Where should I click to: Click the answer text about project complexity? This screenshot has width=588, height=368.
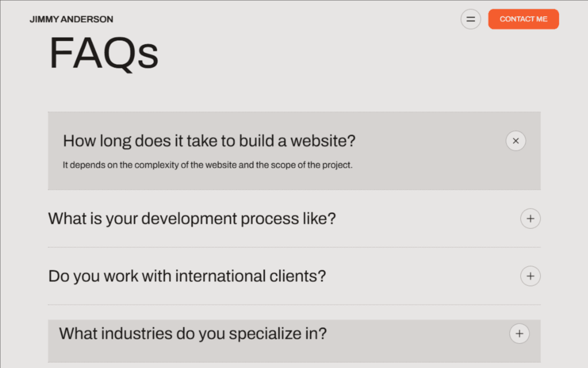[x=208, y=165]
